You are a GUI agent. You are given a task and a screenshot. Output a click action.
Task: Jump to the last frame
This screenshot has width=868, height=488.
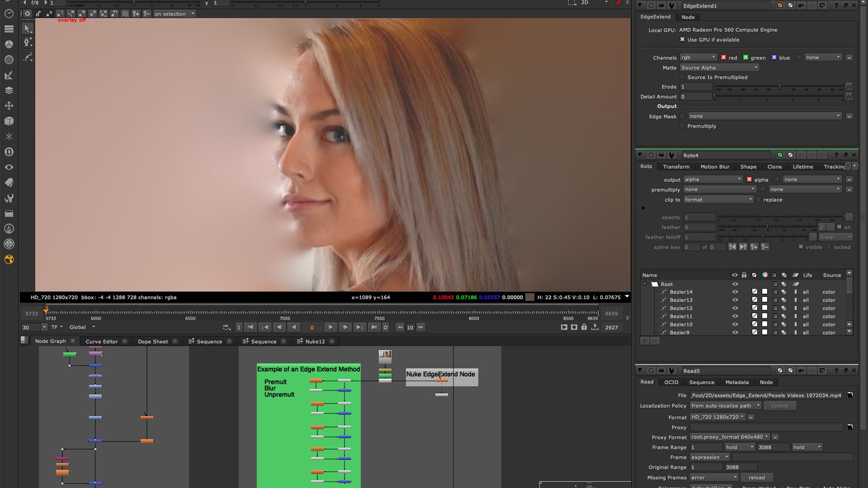tap(374, 327)
